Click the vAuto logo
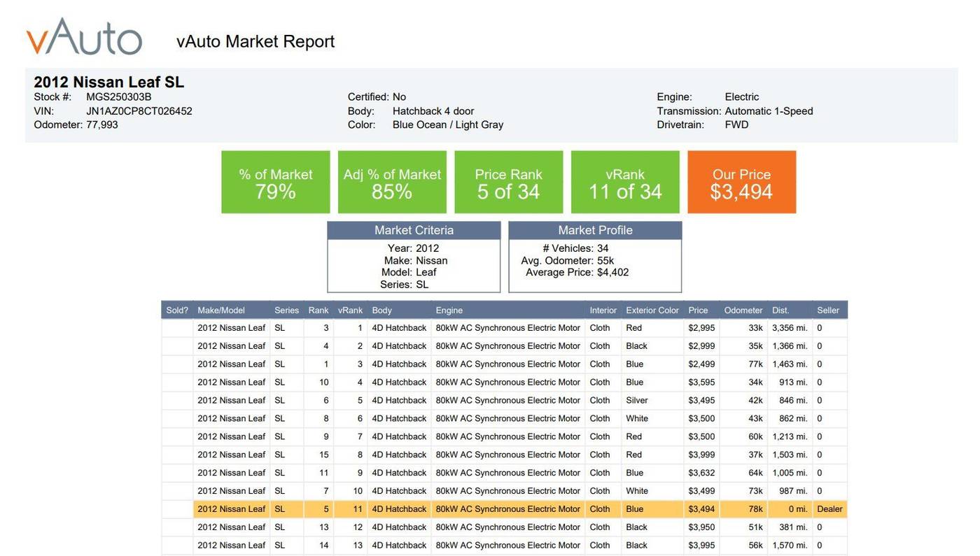This screenshot has width=980, height=556. tap(84, 37)
